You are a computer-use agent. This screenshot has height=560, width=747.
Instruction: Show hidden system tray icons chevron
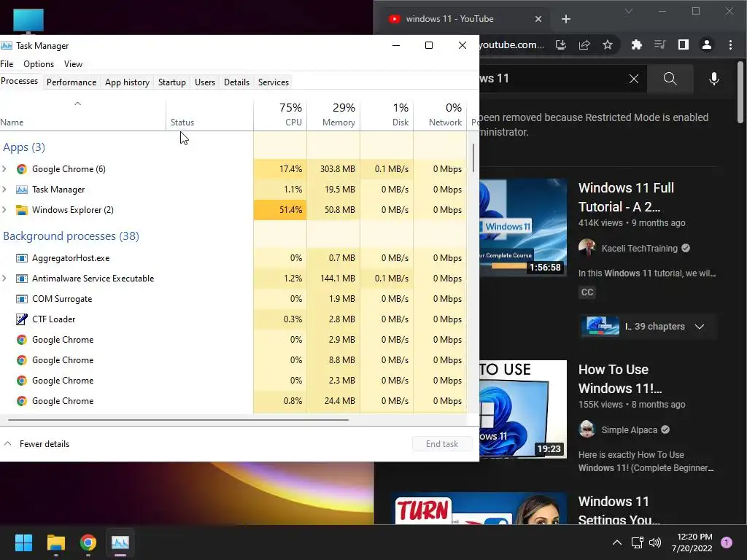617,542
